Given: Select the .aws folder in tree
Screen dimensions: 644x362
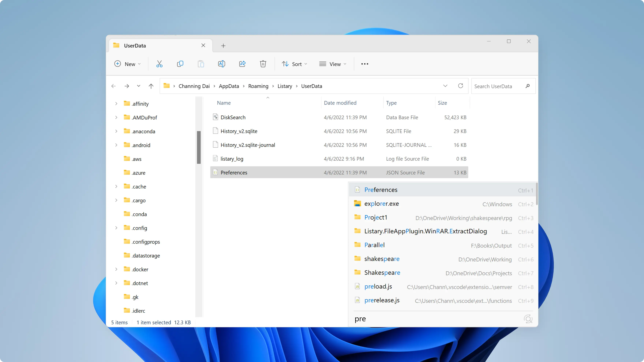Looking at the screenshot, I should pos(133,159).
